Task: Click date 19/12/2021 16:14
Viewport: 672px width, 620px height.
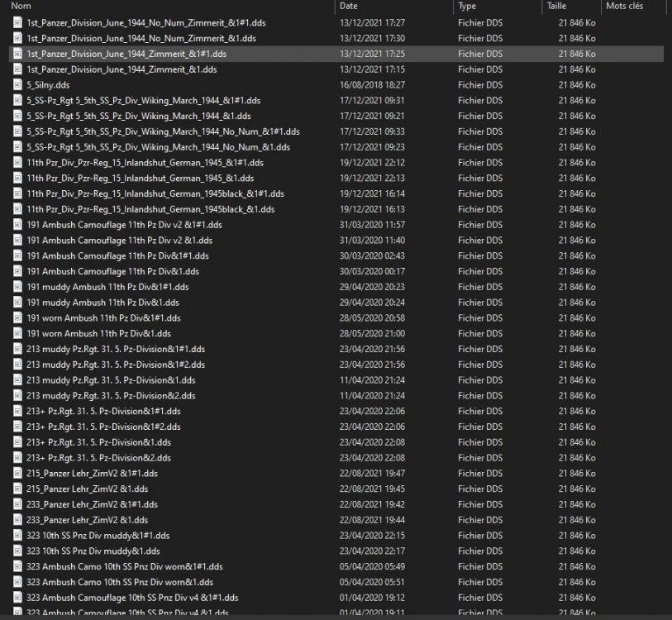Action: click(x=372, y=193)
